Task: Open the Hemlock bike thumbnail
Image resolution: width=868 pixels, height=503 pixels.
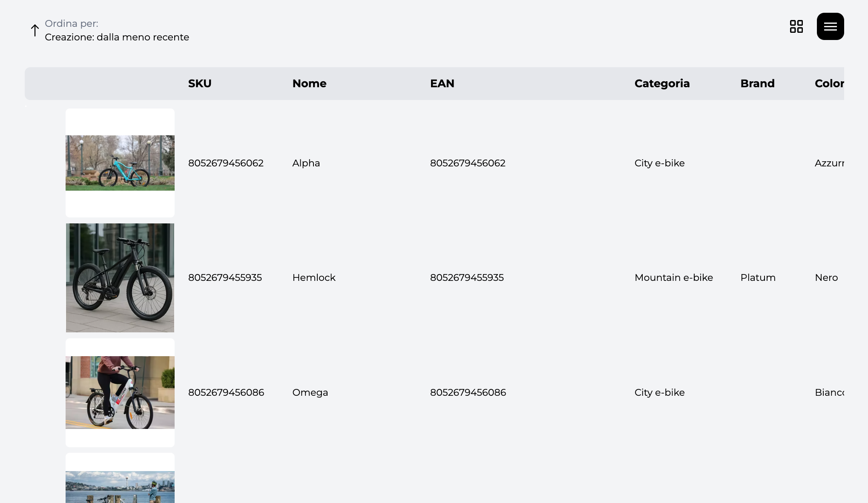Action: pyautogui.click(x=120, y=278)
